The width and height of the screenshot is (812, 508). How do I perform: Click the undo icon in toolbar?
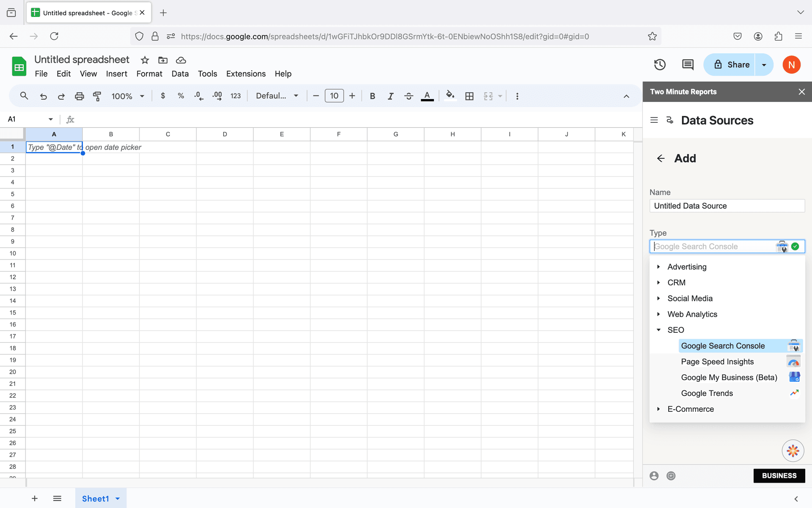(43, 96)
